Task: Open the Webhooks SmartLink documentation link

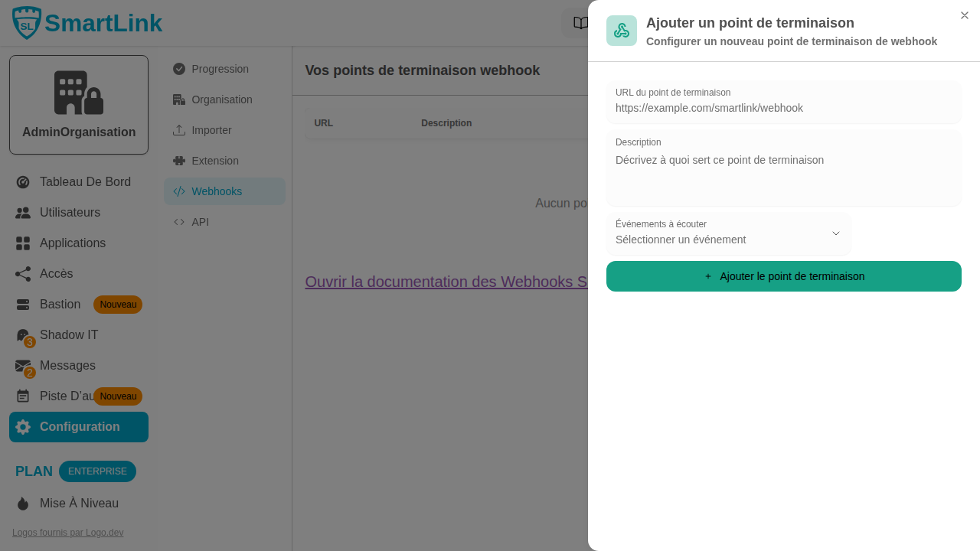Action: 444,282
